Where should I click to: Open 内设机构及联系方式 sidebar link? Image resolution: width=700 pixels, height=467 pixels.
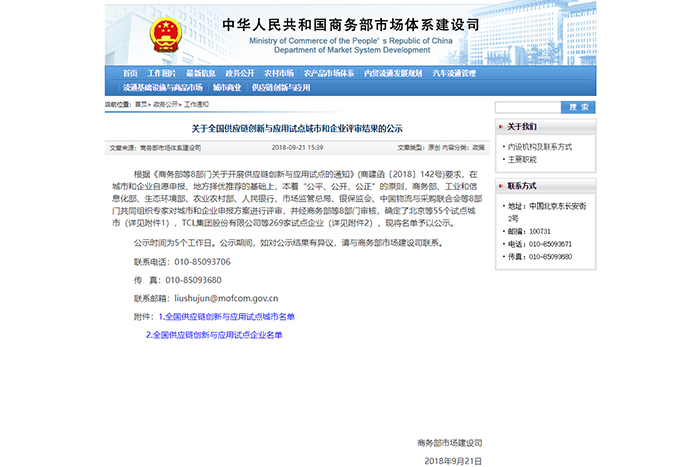(x=540, y=147)
